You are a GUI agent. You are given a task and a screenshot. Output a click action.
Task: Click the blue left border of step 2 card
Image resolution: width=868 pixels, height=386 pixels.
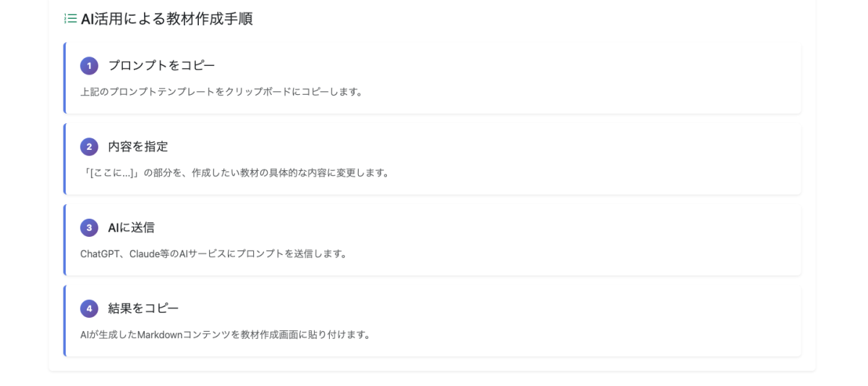pos(64,159)
